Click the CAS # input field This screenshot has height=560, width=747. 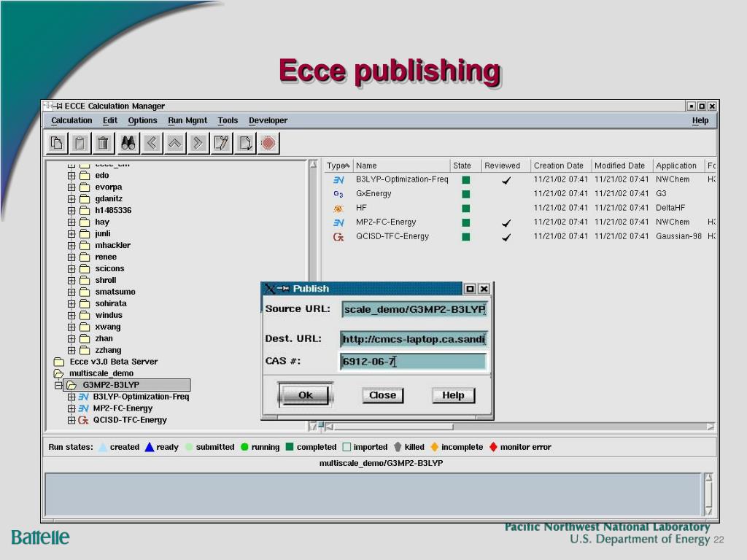pyautogui.click(x=413, y=362)
